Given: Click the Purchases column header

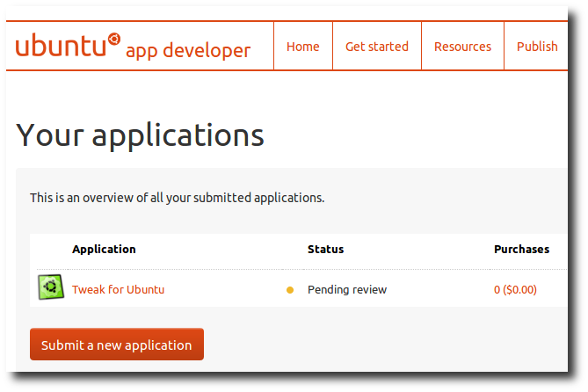Looking at the screenshot, I should point(521,249).
